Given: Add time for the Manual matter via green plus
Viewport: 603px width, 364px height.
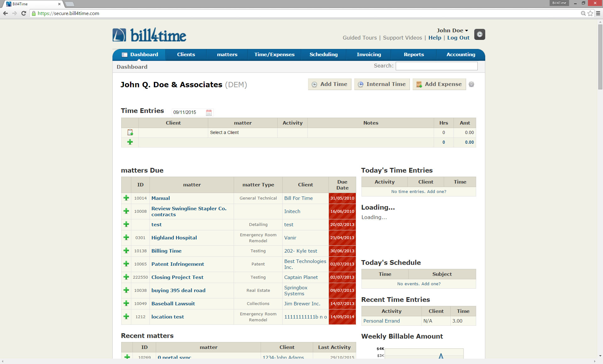Looking at the screenshot, I should pos(126,198).
